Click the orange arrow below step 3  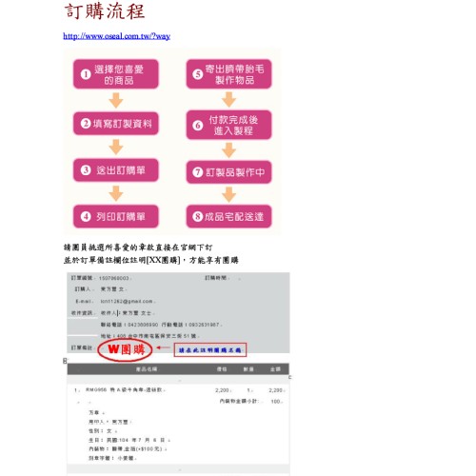coord(116,193)
